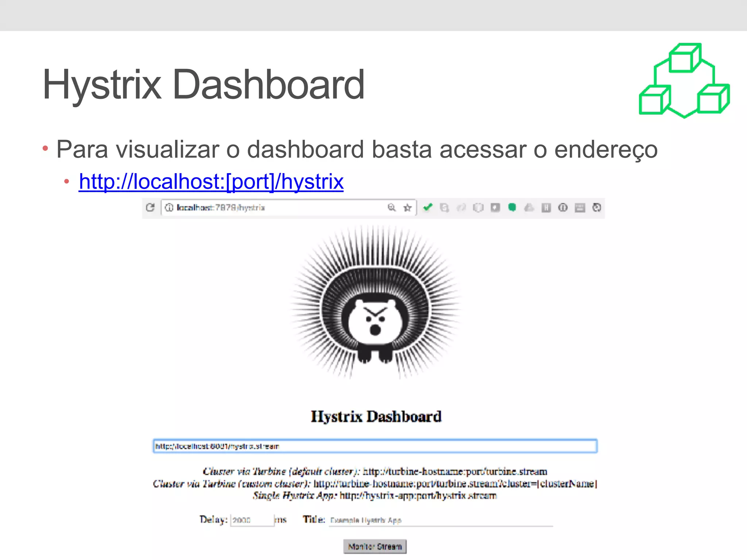Click the zoom magnifier in address bar

point(391,207)
